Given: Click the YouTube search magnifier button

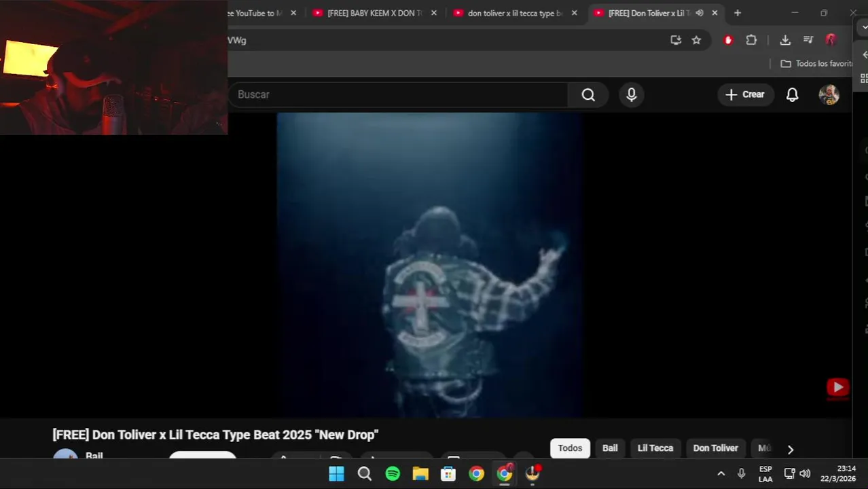Looking at the screenshot, I should coord(588,95).
